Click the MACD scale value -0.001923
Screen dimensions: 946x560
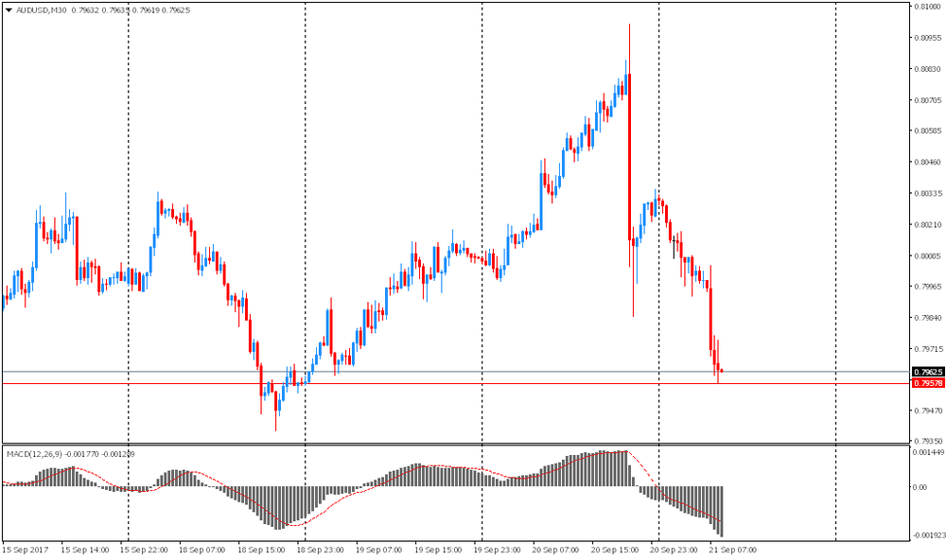pos(929,535)
